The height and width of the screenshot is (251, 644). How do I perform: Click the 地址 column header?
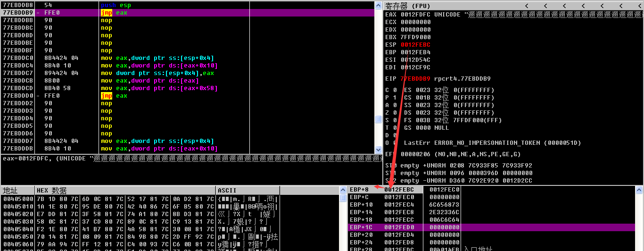[x=10, y=191]
